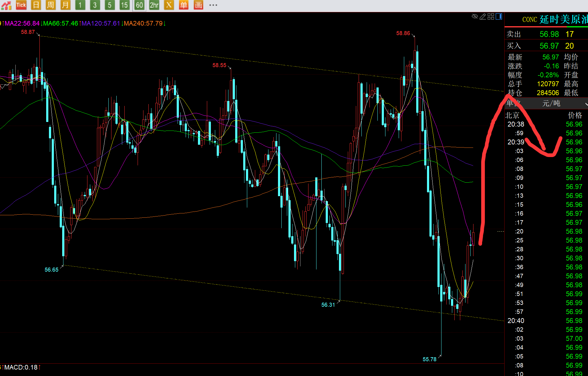The height and width of the screenshot is (376, 588).
Task: Switch to the 15-minute chart
Action: [124, 5]
